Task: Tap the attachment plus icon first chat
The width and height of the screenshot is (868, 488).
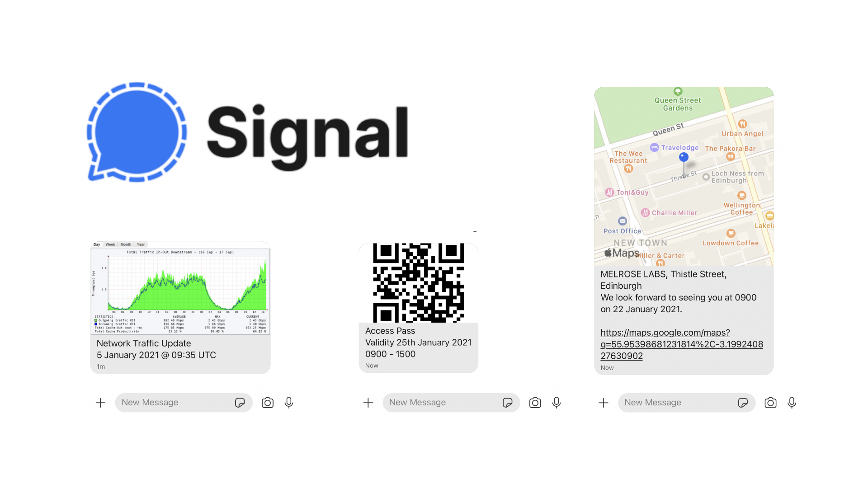Action: 100,403
